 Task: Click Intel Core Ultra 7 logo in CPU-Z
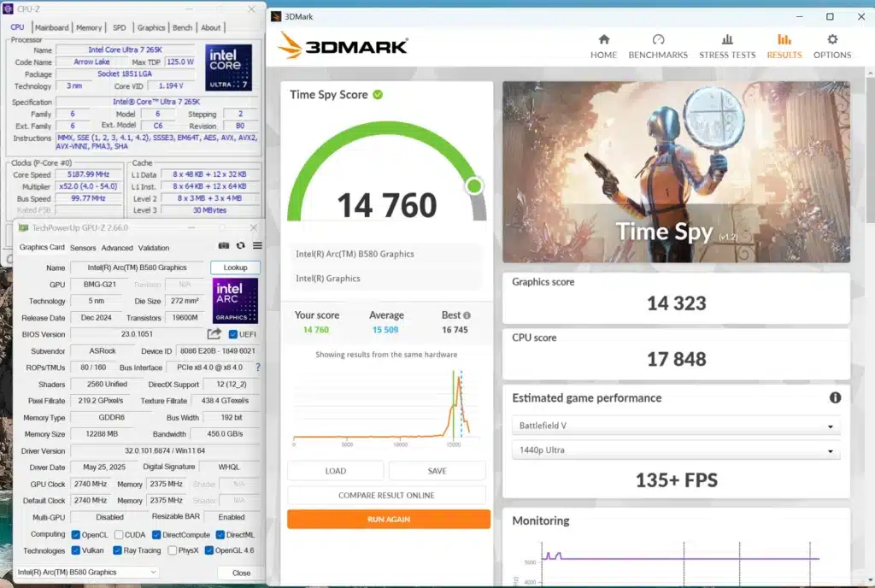229,68
